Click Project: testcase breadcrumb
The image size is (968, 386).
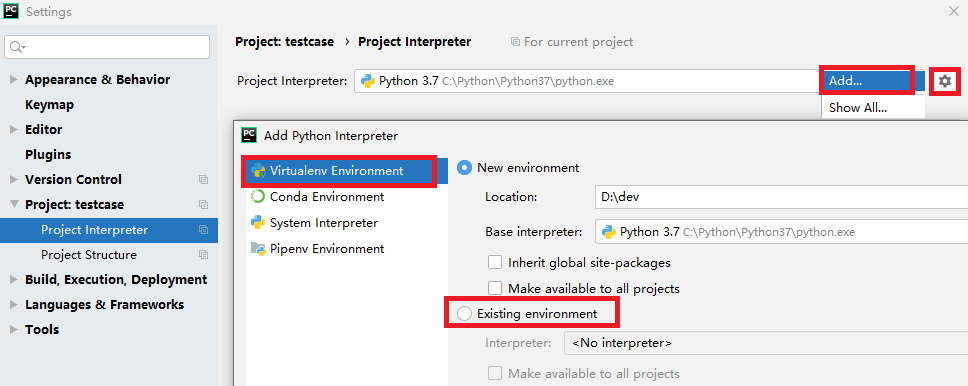tap(285, 42)
